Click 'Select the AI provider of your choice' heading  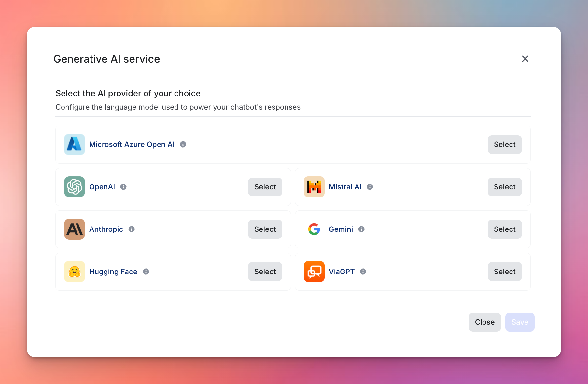point(128,93)
